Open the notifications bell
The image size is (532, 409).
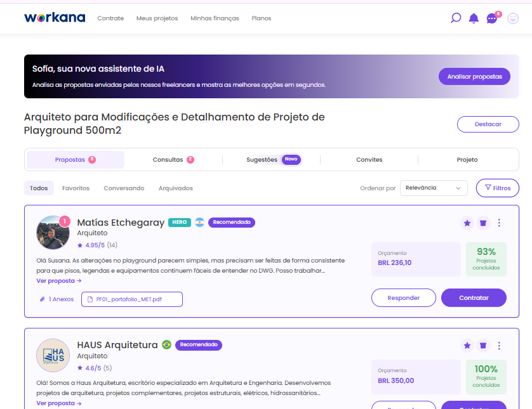pyautogui.click(x=474, y=18)
